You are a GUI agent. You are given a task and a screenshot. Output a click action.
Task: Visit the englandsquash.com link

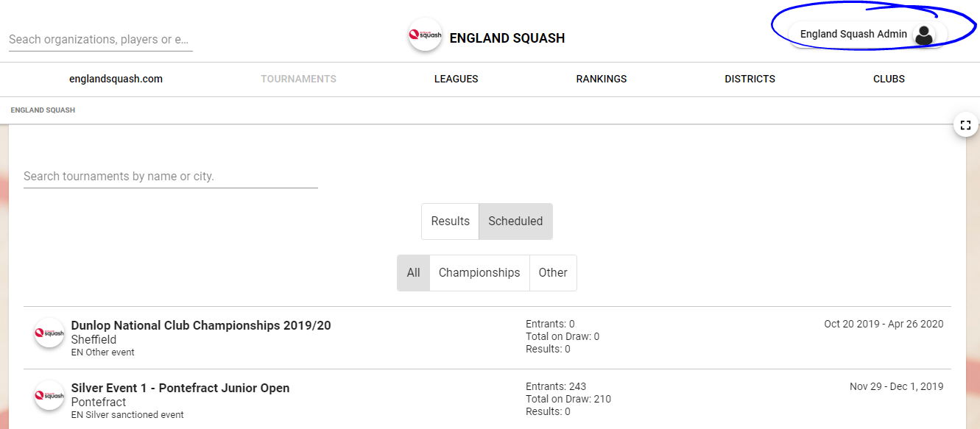click(116, 79)
